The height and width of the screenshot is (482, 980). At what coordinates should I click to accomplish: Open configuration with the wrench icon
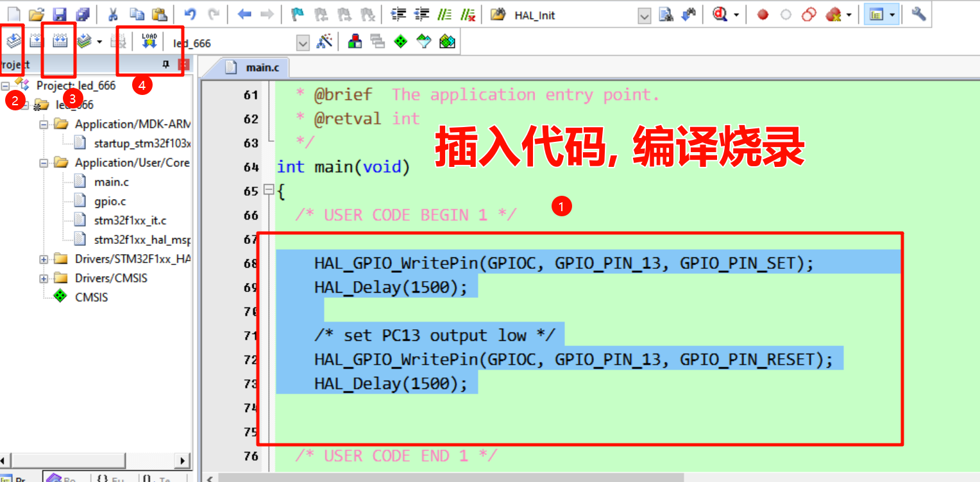(x=918, y=15)
